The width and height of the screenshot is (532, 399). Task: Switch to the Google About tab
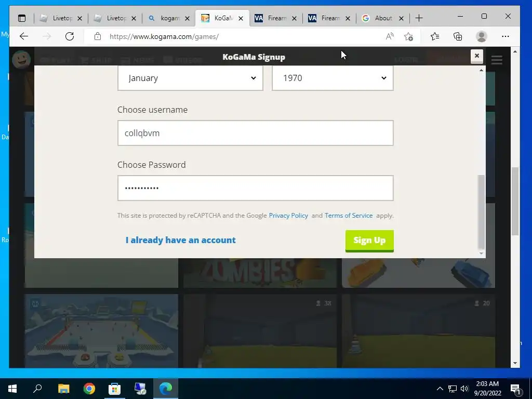[x=383, y=18]
